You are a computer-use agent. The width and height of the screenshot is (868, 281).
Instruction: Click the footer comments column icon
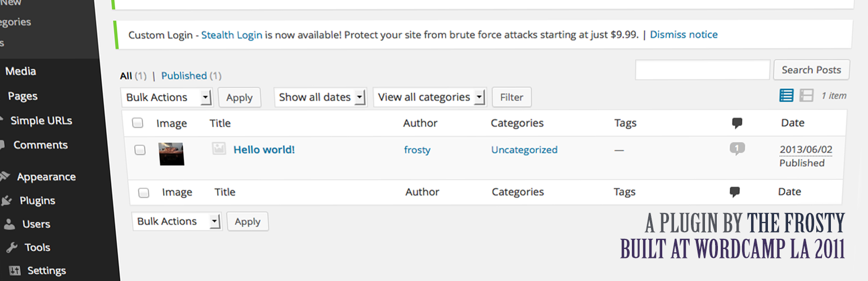pyautogui.click(x=734, y=192)
